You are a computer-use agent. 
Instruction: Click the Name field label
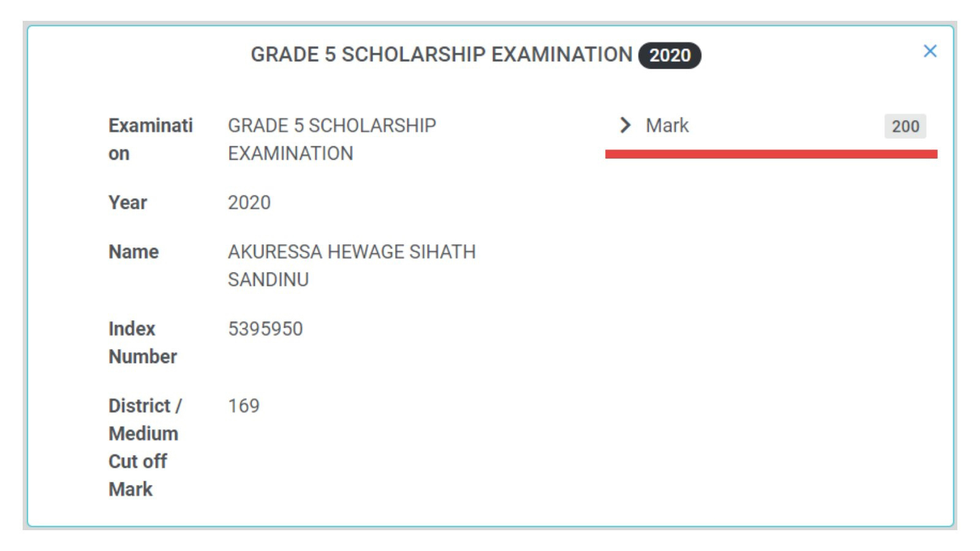point(134,252)
